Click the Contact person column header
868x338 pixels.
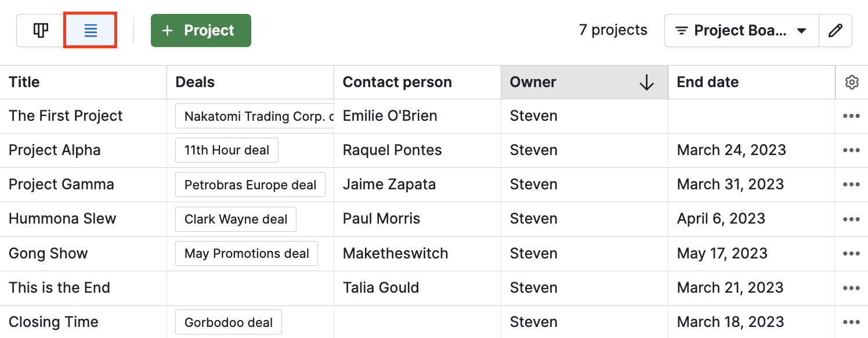coord(397,82)
